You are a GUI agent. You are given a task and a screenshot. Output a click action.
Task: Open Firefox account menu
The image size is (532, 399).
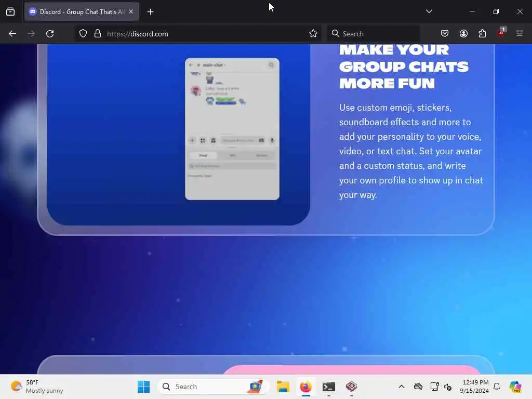click(463, 34)
